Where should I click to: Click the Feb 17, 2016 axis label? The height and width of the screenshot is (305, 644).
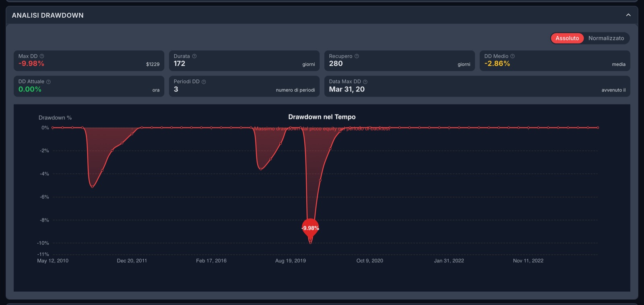(211, 261)
